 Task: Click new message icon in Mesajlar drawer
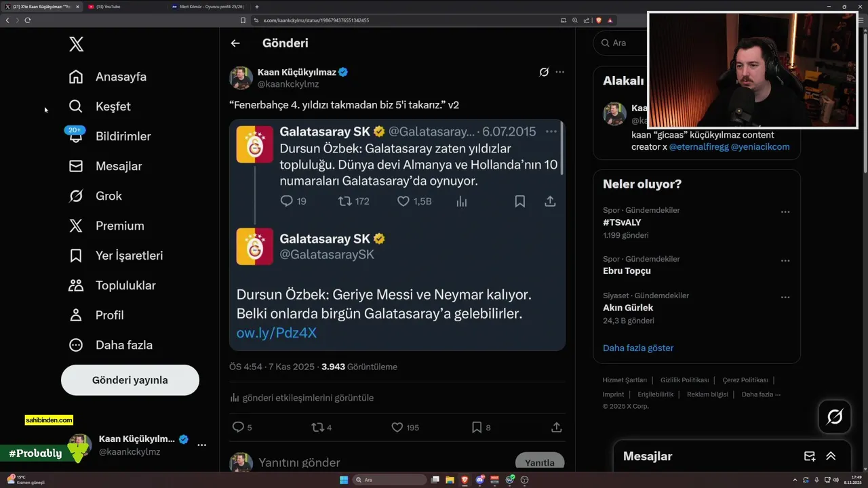(x=810, y=456)
